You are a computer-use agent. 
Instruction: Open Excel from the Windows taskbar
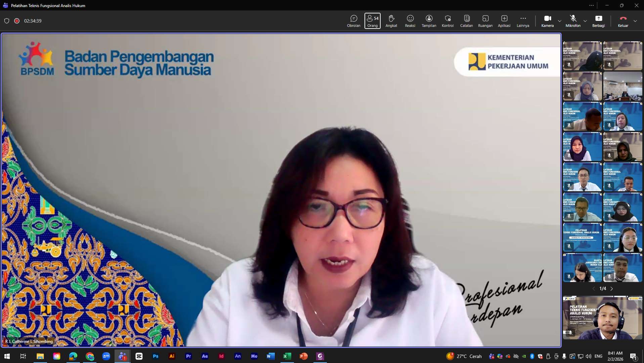click(x=287, y=356)
